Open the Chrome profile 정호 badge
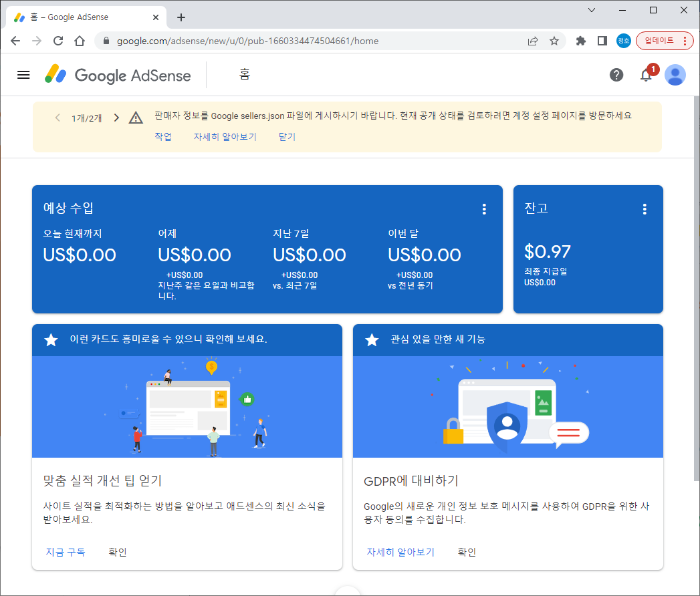The width and height of the screenshot is (700, 596). point(624,41)
